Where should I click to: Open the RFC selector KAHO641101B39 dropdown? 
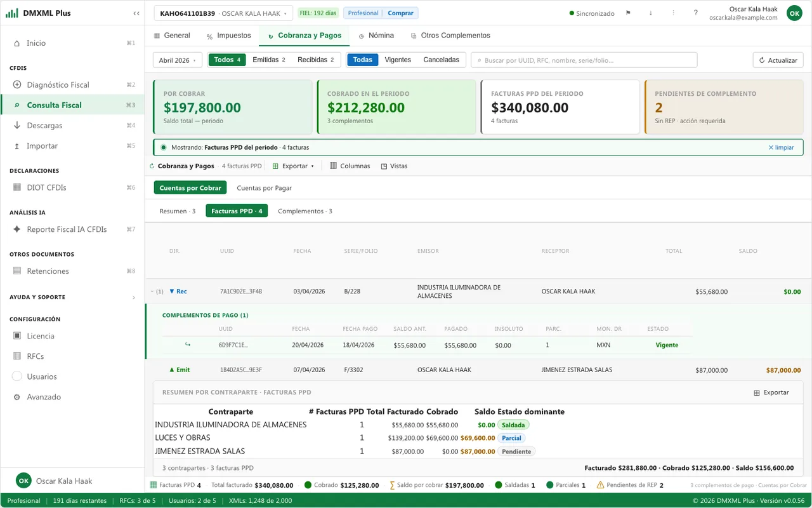tap(223, 13)
